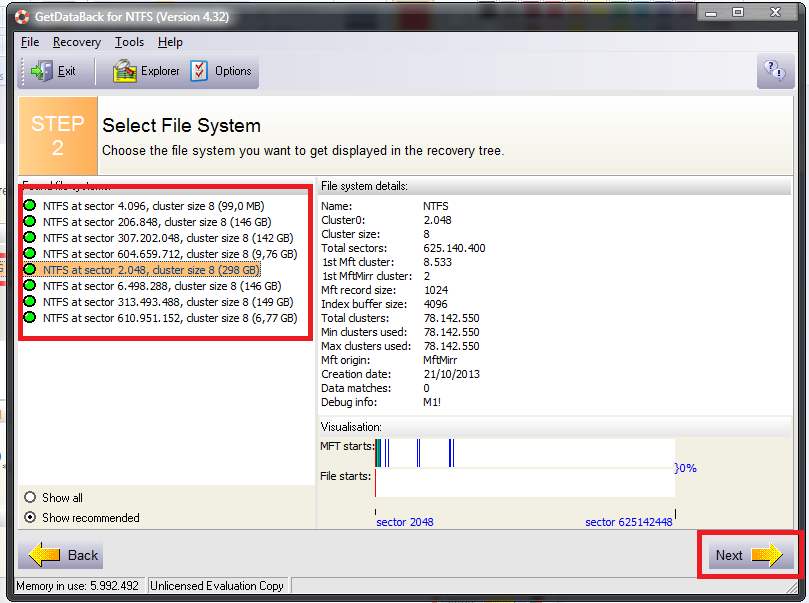Viewport: 809px width, 603px height.
Task: Select NTFS at sector 610.951.152 (6,77 GB)
Action: (170, 318)
